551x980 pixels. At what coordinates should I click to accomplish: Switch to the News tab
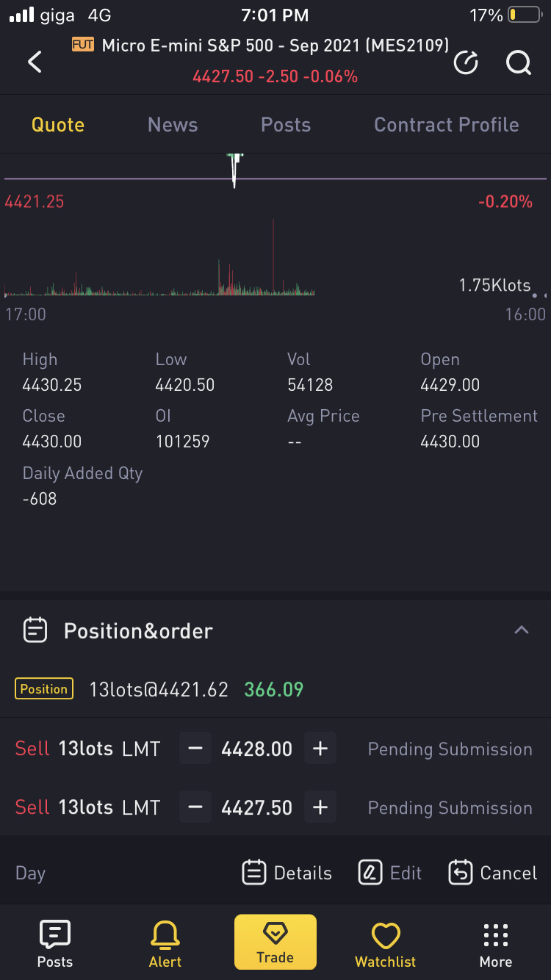point(173,125)
